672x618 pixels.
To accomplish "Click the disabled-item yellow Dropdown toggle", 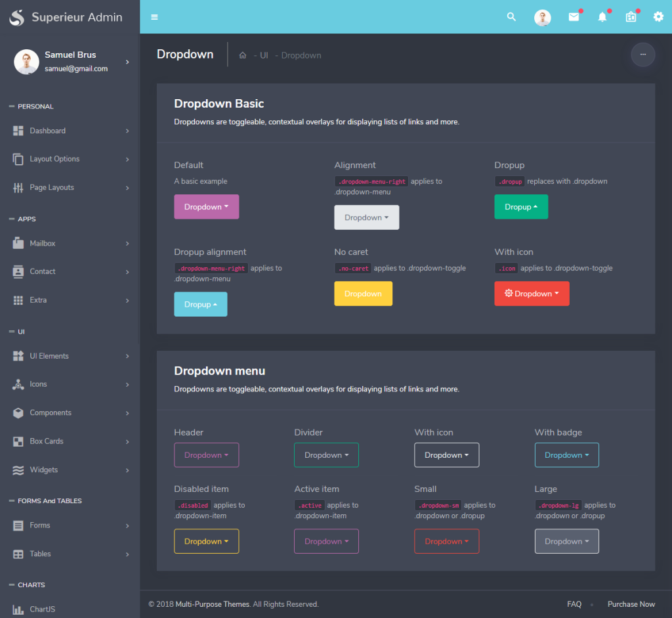I will pos(206,541).
